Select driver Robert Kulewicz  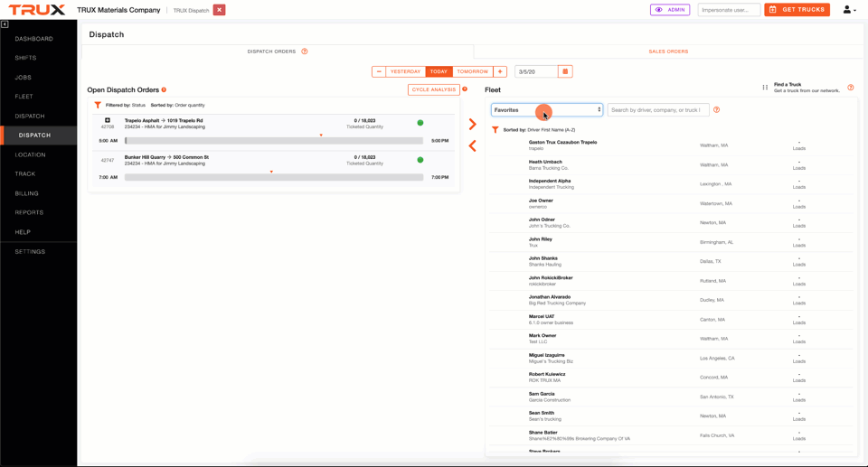[671, 378]
